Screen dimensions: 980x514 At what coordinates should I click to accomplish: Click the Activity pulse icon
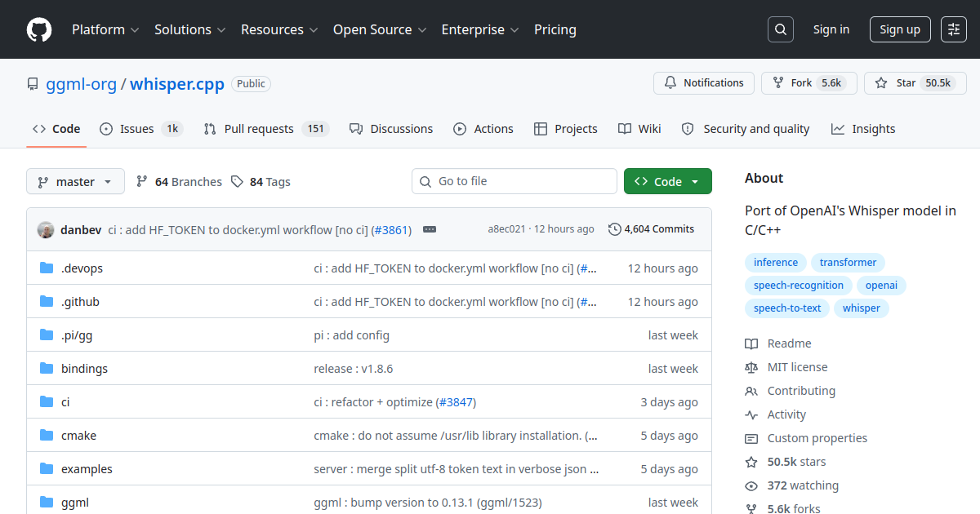point(751,414)
